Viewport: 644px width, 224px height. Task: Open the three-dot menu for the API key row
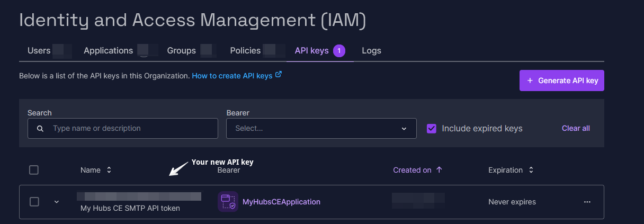click(x=587, y=202)
